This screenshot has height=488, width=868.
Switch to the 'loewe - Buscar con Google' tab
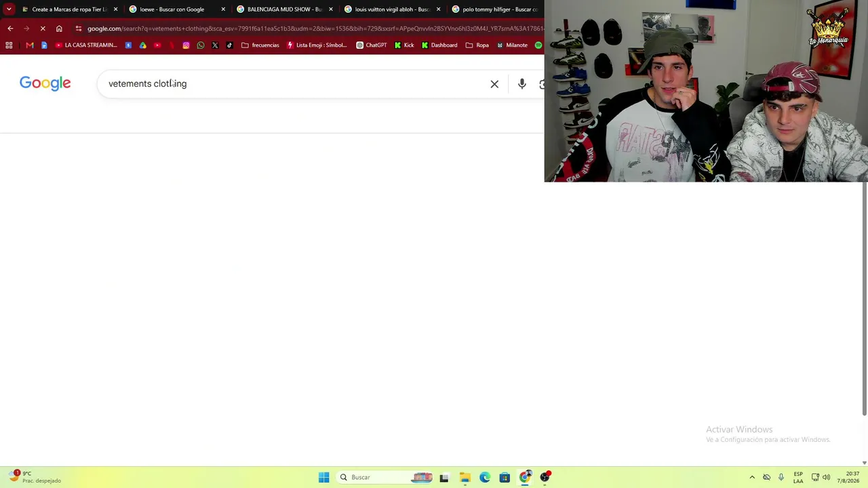click(176, 9)
